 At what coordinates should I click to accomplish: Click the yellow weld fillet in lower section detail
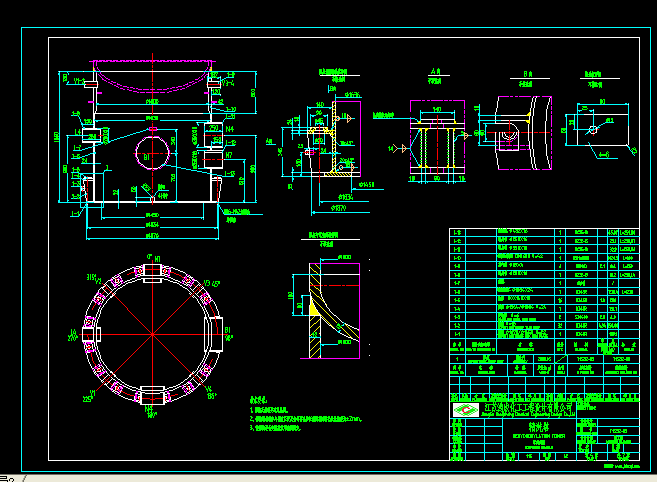(x=313, y=309)
